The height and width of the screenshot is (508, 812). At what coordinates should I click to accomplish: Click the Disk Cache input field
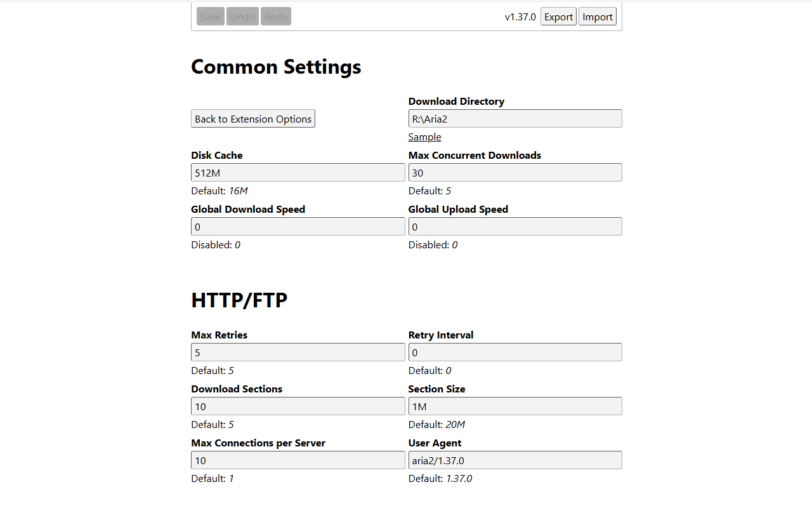298,173
